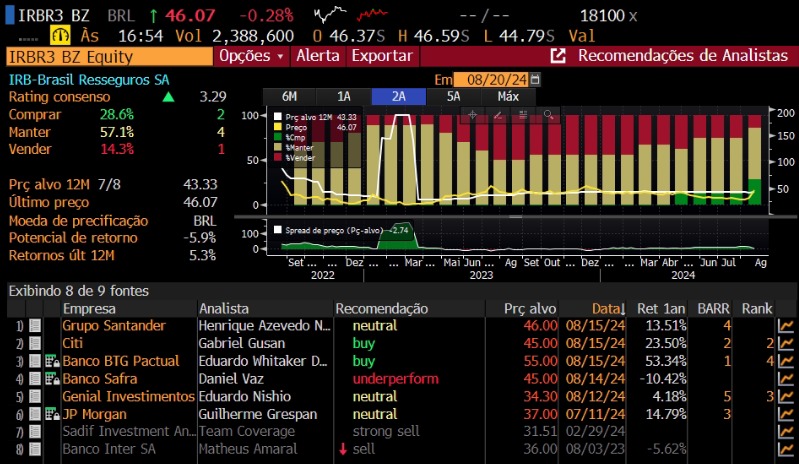Open the chart icon for Banco BTG Pactual row
799x464 pixels.
(786, 361)
